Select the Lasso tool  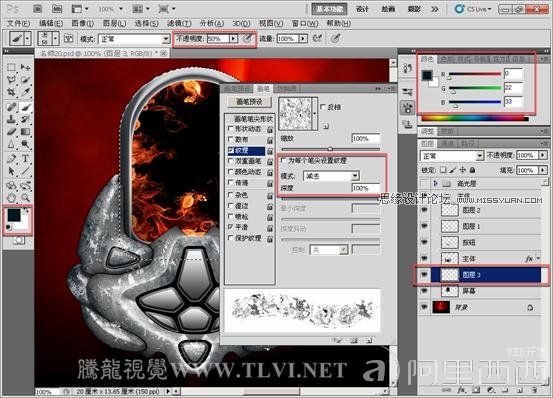tap(11, 80)
